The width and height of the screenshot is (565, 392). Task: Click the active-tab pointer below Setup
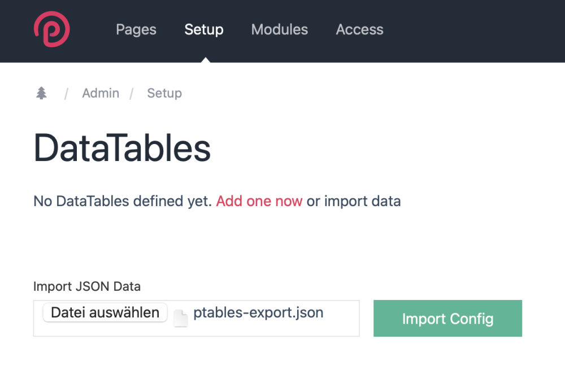click(205, 59)
